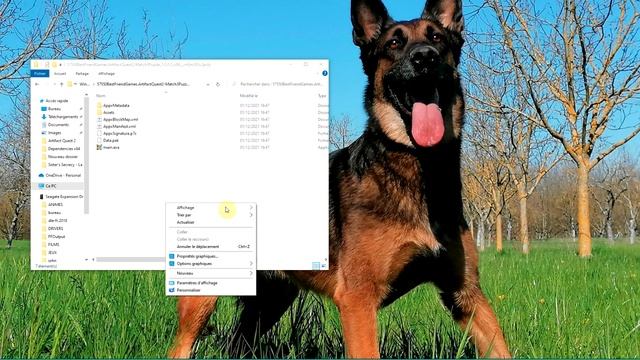640x360 pixels.
Task: Click the Bureau desktop icon in sidebar
Action: [x=44, y=109]
